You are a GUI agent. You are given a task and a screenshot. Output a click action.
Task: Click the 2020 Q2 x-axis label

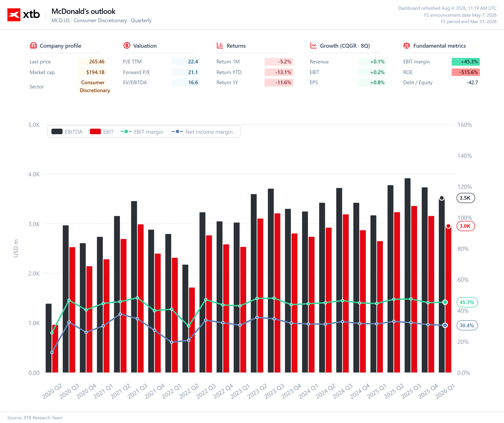pyautogui.click(x=52, y=391)
